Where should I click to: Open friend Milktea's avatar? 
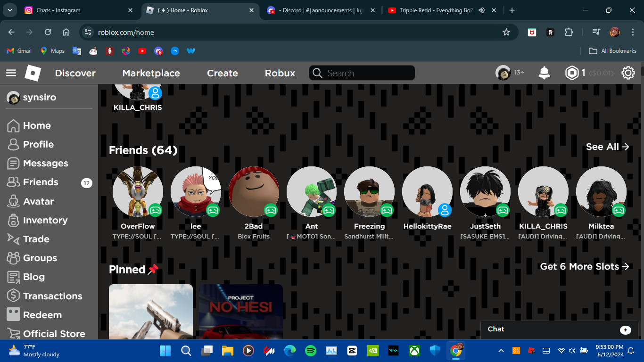tap(601, 191)
